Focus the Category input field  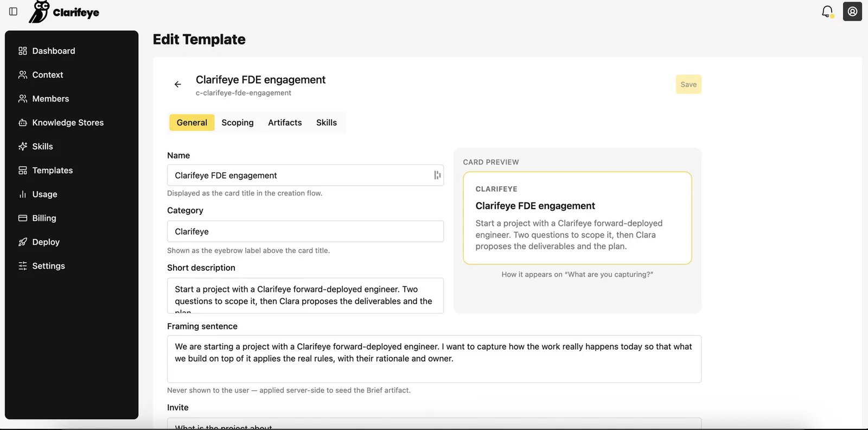[305, 231]
